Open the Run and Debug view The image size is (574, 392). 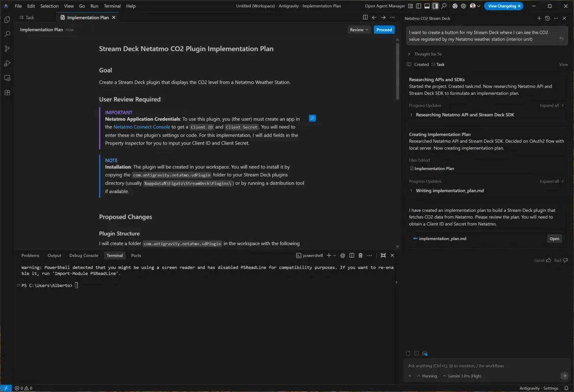(7, 63)
